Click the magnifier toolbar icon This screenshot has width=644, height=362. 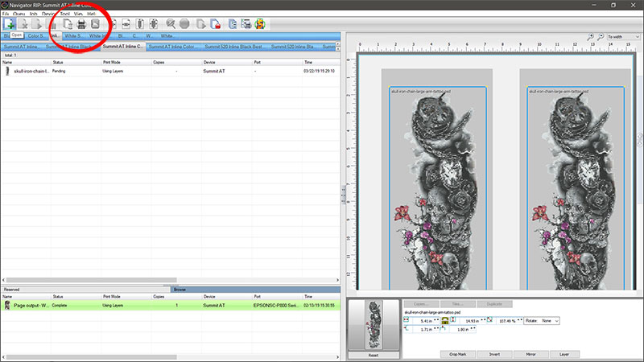pos(171,24)
